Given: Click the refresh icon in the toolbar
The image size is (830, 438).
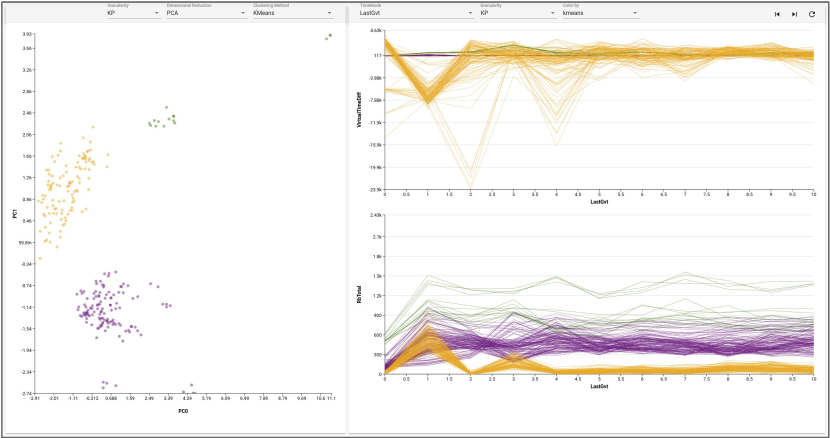Looking at the screenshot, I should 812,14.
